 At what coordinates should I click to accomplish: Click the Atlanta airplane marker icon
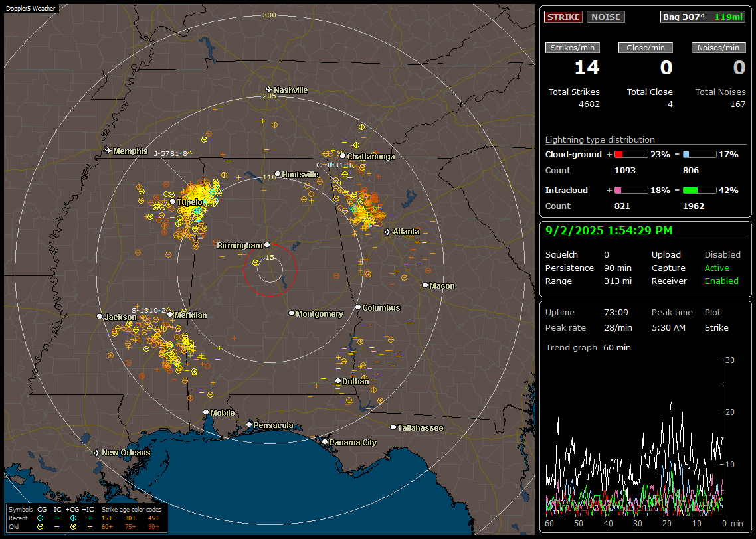(x=388, y=232)
